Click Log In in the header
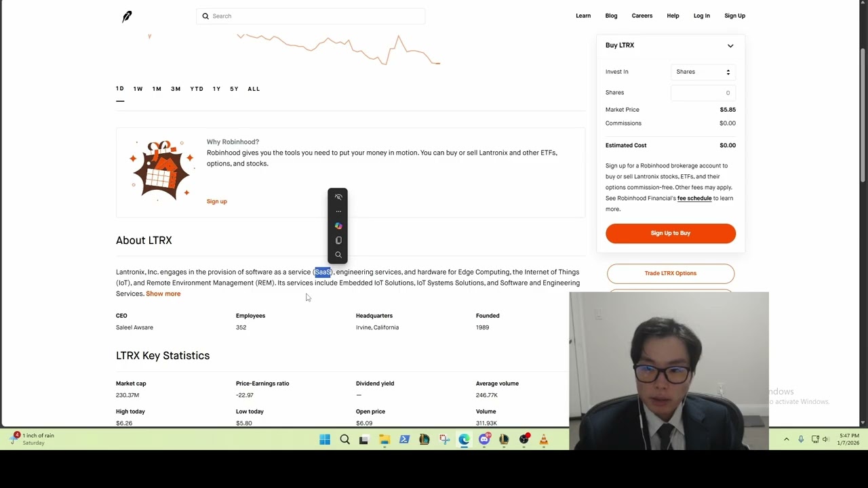Viewport: 868px width, 488px height. coord(702,16)
